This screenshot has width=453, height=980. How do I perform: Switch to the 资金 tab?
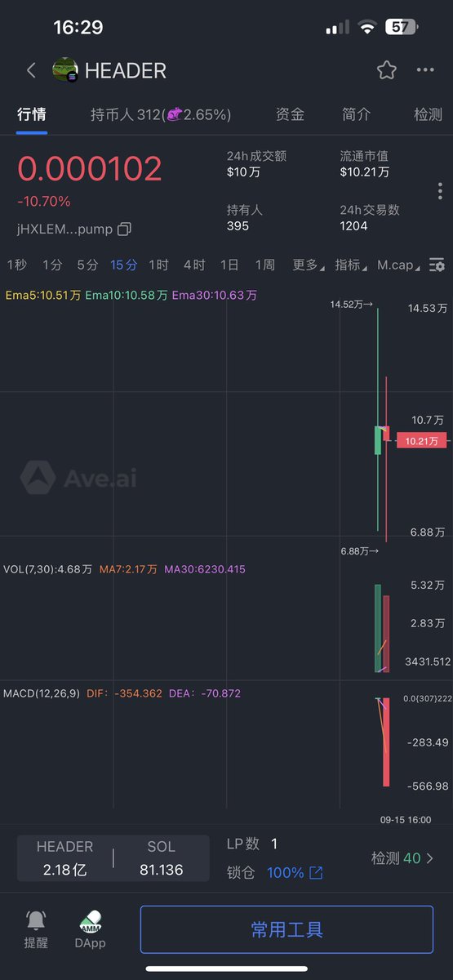point(290,114)
